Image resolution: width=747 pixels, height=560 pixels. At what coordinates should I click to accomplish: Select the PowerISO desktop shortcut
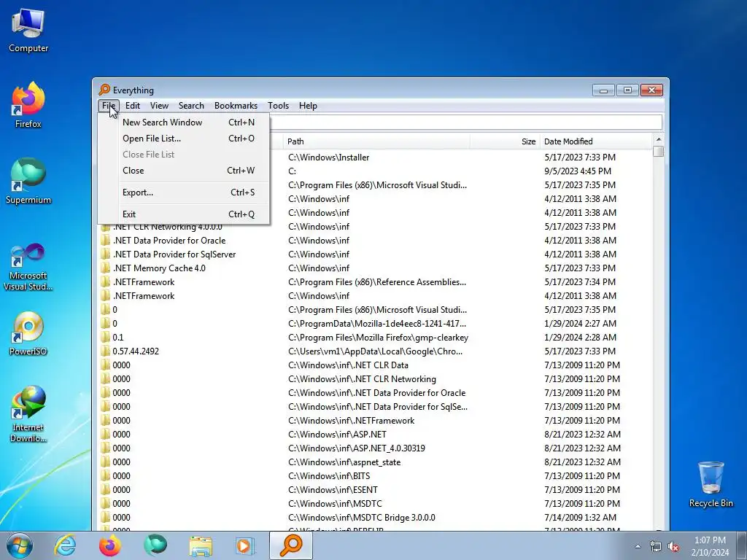coord(28,334)
